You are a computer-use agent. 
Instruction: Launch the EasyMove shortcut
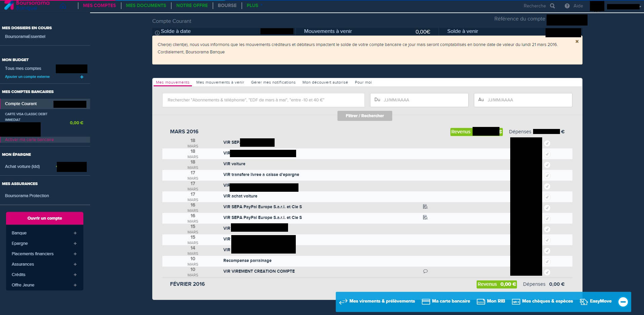596,301
